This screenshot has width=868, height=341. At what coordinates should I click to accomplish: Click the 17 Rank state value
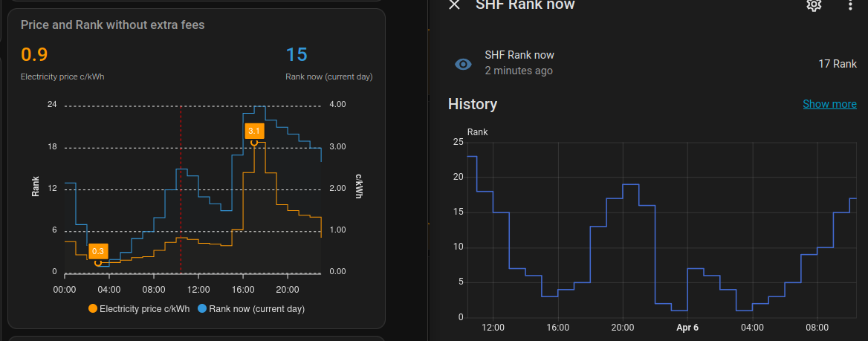(x=838, y=64)
